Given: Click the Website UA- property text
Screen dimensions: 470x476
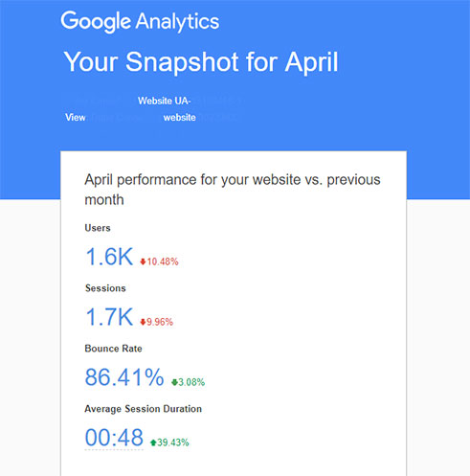Looking at the screenshot, I should pos(165,101).
